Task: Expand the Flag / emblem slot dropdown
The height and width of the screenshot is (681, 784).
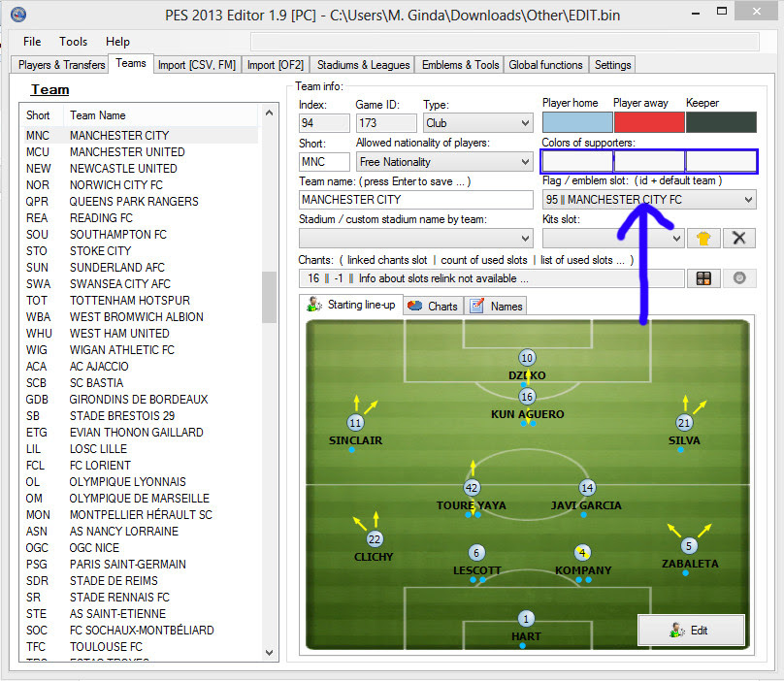Action: 649,200
